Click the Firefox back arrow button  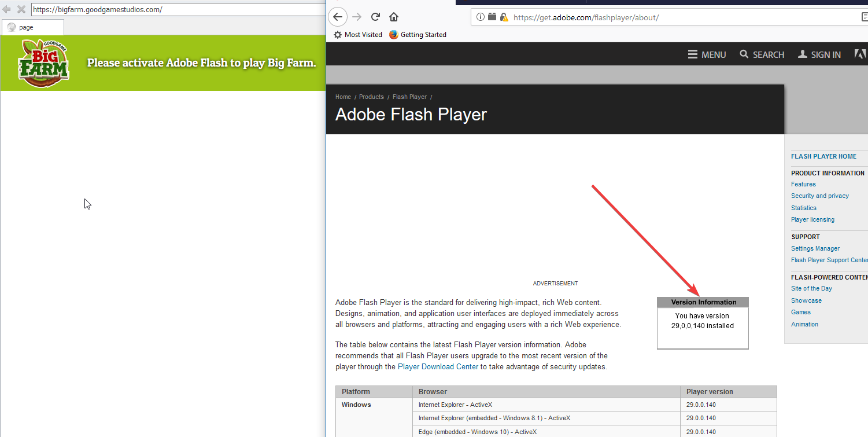[338, 17]
